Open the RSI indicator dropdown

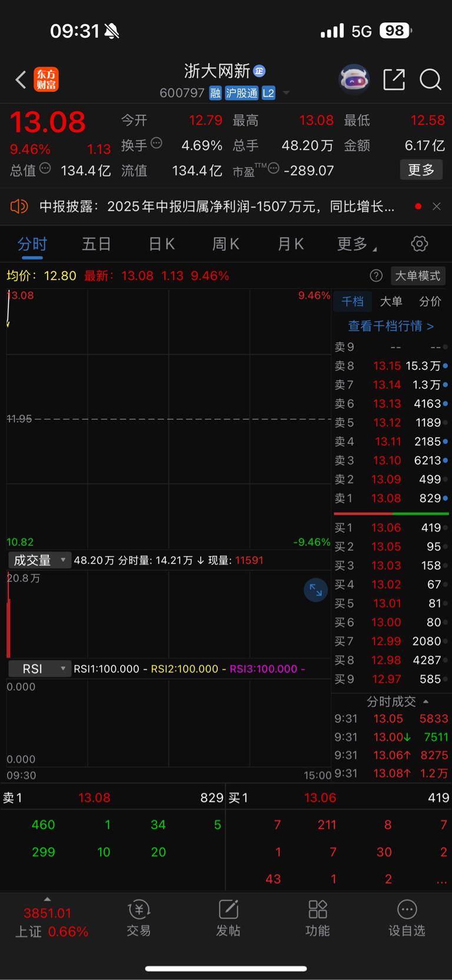39,669
